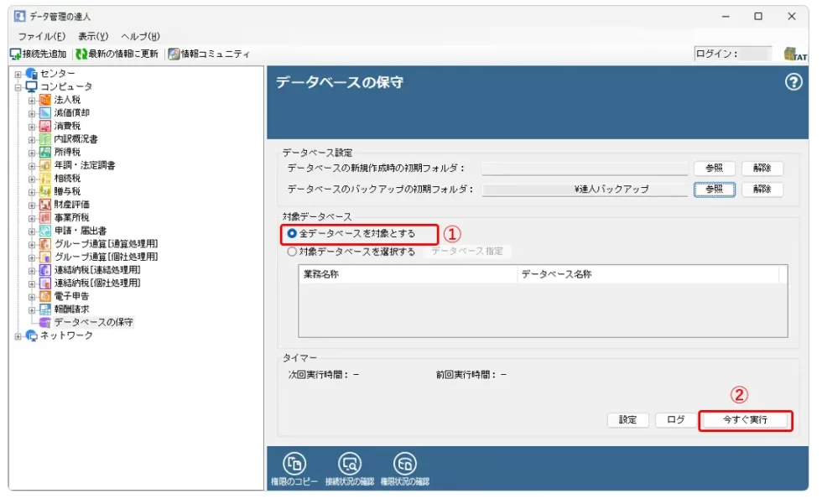
Task: Expand the ネットワーク tree node
Action: (18, 335)
